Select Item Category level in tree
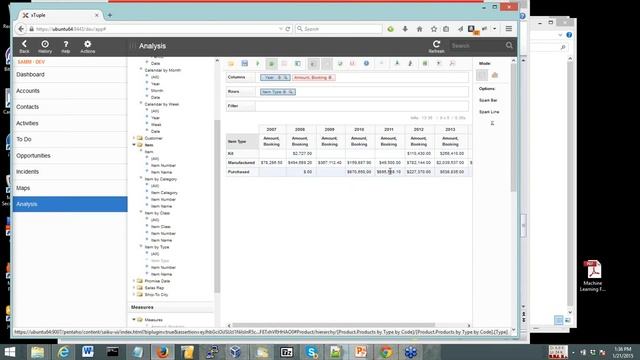This screenshot has width=640, height=360. (164, 193)
